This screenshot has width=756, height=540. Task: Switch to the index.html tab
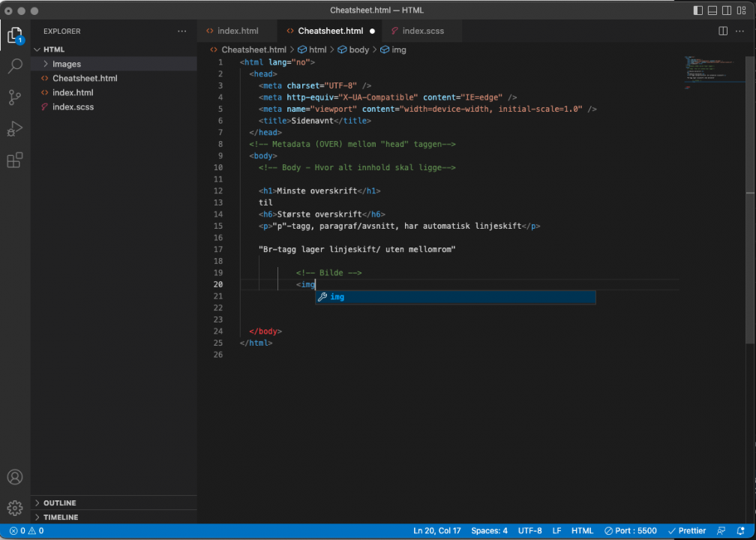237,31
